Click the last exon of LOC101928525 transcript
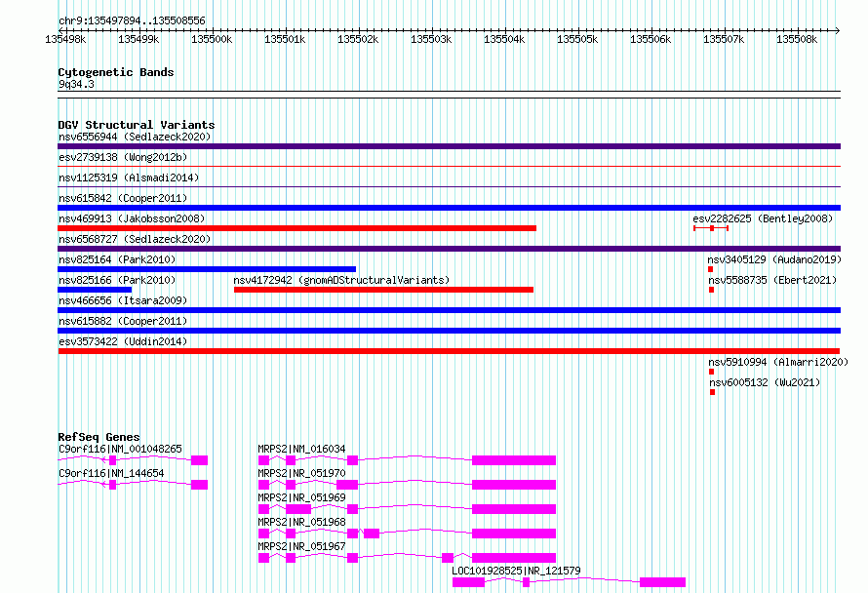 (x=662, y=582)
